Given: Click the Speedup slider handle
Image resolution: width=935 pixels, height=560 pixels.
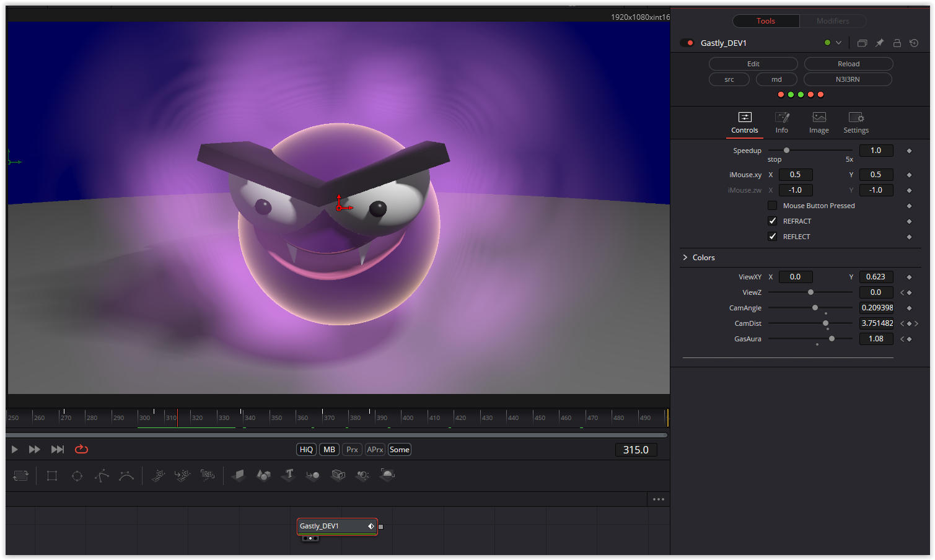Looking at the screenshot, I should point(786,151).
